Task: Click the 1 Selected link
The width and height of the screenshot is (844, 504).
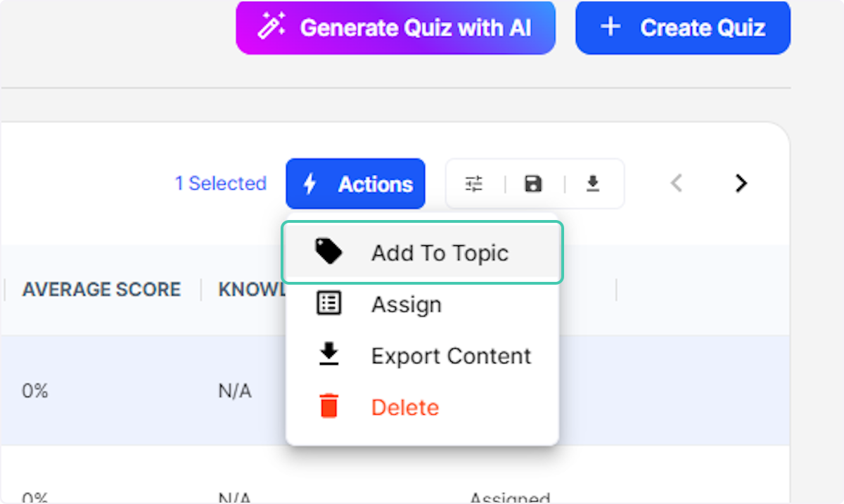Action: (x=221, y=183)
